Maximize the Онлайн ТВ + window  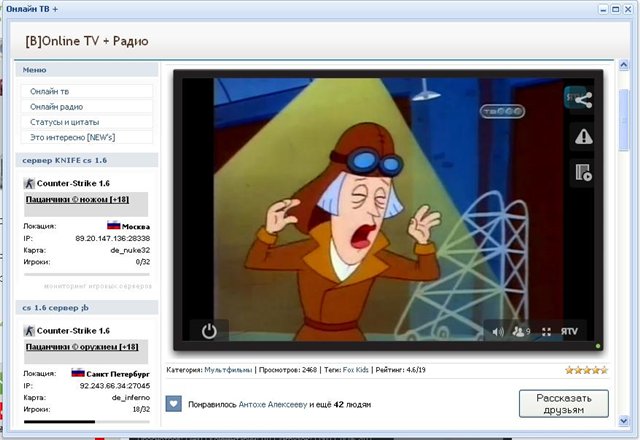[615, 9]
